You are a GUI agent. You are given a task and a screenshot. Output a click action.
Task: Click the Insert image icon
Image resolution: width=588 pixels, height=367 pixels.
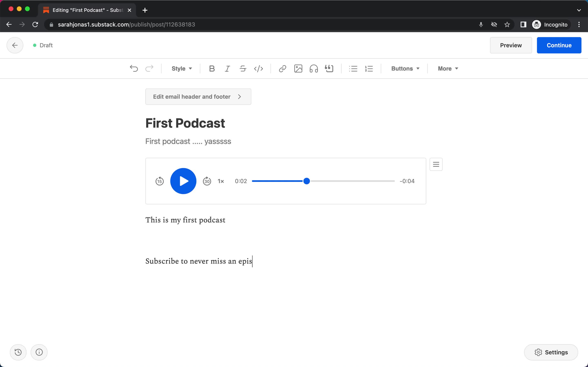point(298,69)
